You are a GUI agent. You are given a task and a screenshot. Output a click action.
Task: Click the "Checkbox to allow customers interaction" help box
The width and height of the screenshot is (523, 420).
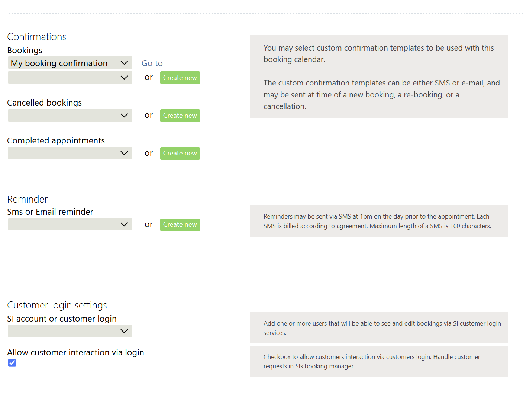tap(378, 361)
